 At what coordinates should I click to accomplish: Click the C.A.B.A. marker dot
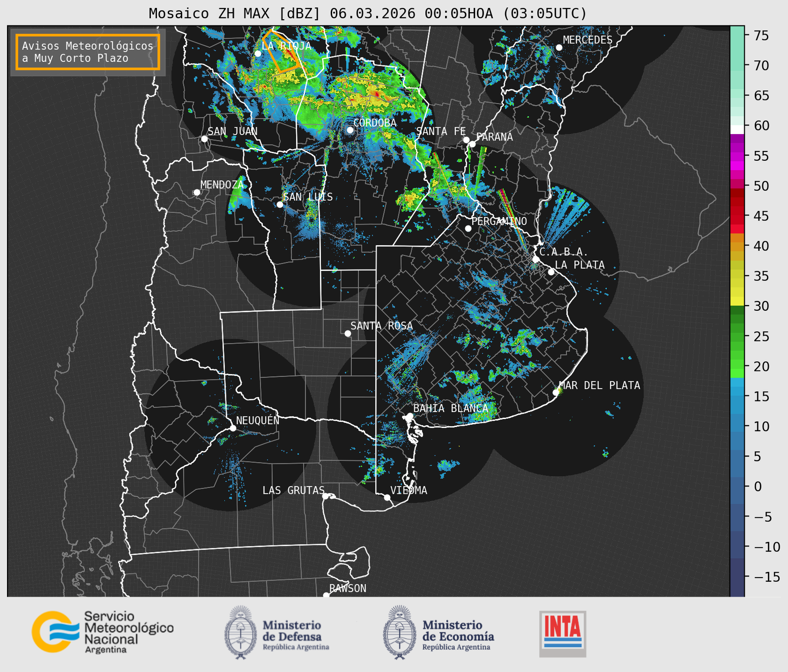pos(536,259)
